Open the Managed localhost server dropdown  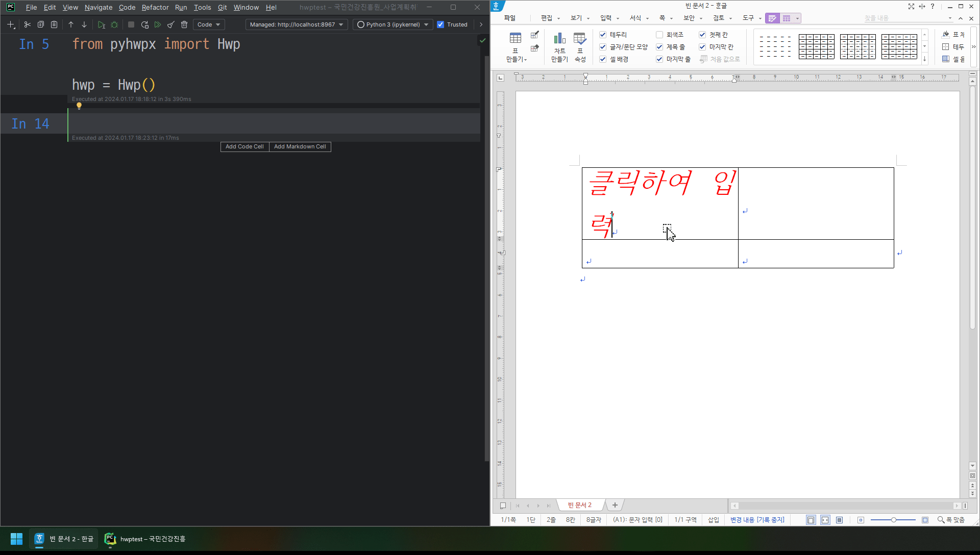(x=296, y=24)
